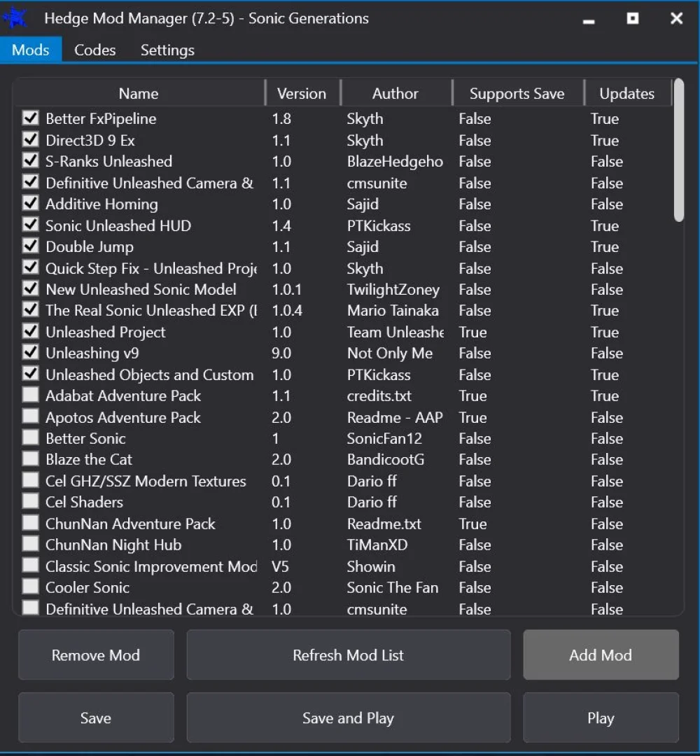Click the Save and Play button
This screenshot has width=700, height=756.
[348, 717]
